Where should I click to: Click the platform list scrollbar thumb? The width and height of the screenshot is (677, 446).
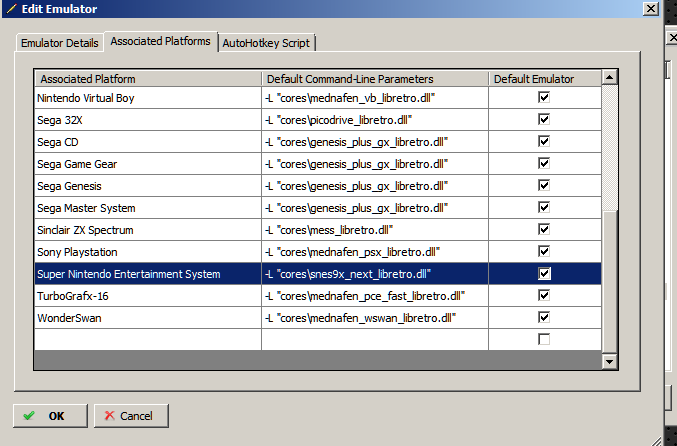[x=609, y=282]
